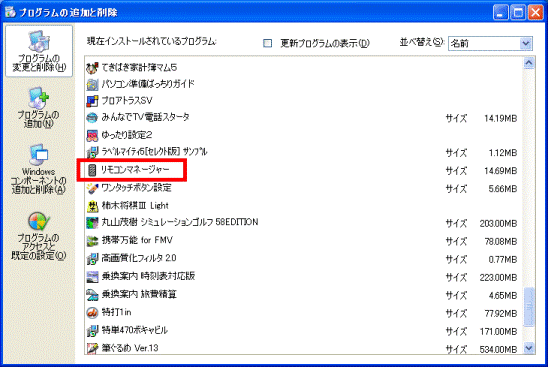Open the 並べ替え 名前 dropdown
Screen dimensions: 548x367
click(490, 43)
